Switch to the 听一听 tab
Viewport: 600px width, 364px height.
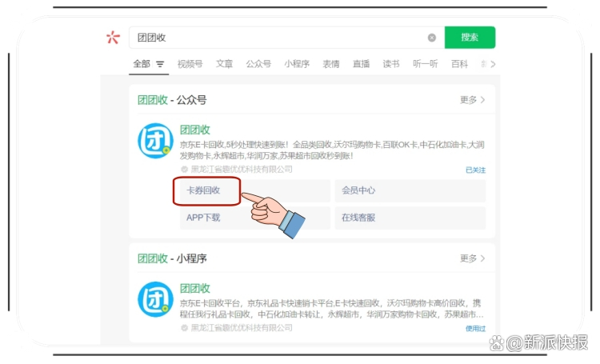[425, 64]
